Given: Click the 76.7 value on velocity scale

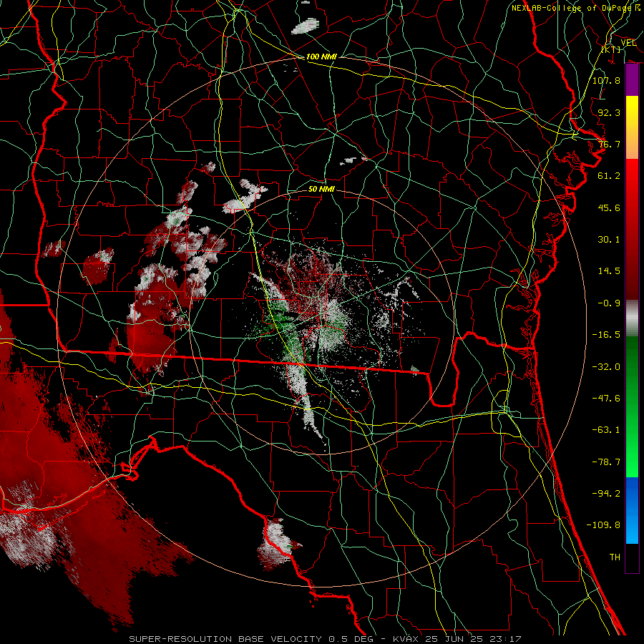Looking at the screenshot, I should (x=609, y=144).
